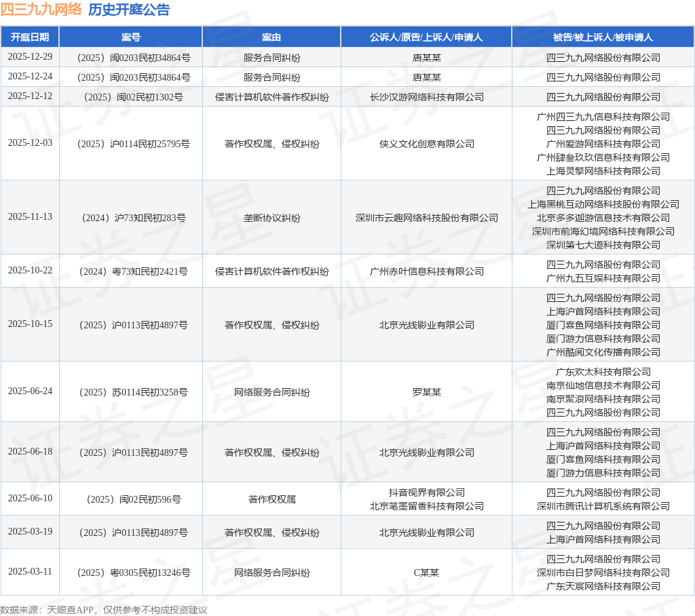Screen dimensions: 695x616
Task: Click defendant 广州肆叁玖玖信息科技有限公司
Action: (603, 157)
